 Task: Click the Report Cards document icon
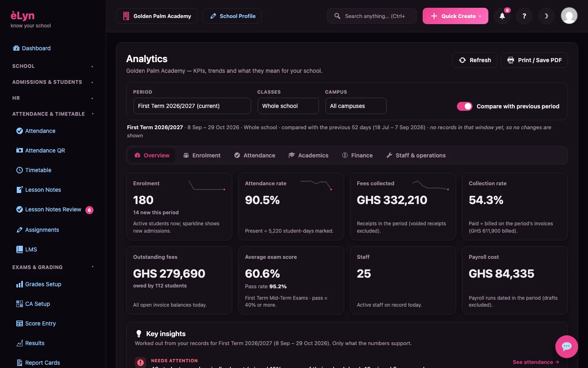click(19, 363)
